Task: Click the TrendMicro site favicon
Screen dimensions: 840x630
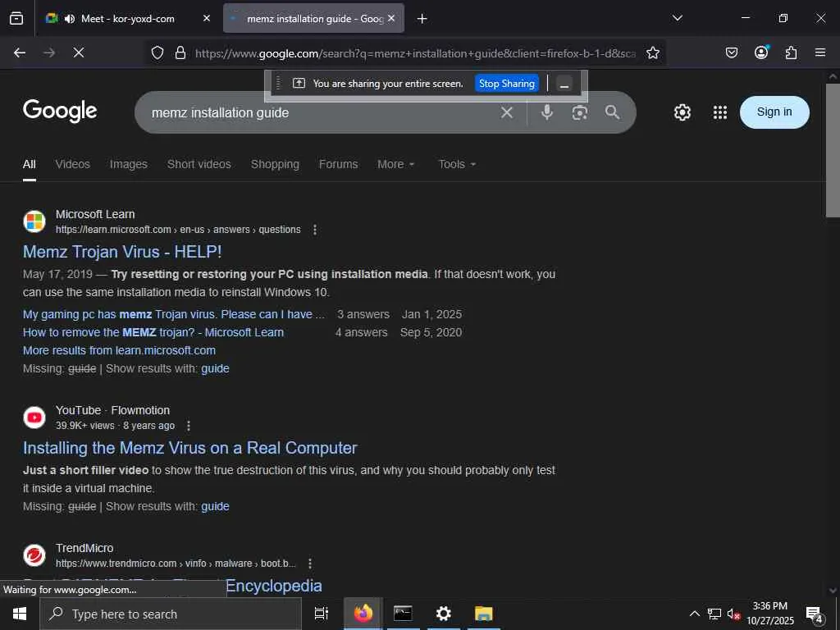Action: pyautogui.click(x=34, y=555)
